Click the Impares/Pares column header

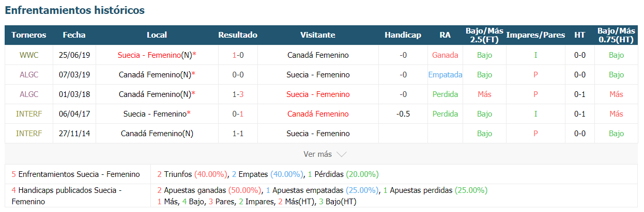[535, 35]
